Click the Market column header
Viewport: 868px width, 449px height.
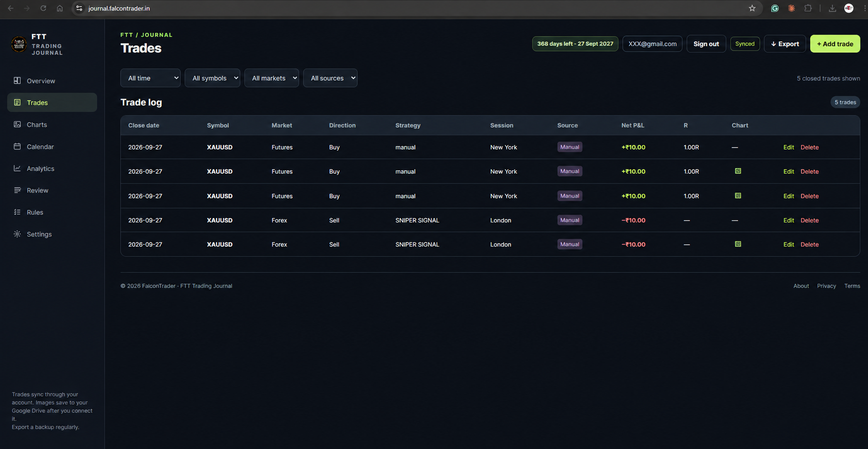(282, 125)
